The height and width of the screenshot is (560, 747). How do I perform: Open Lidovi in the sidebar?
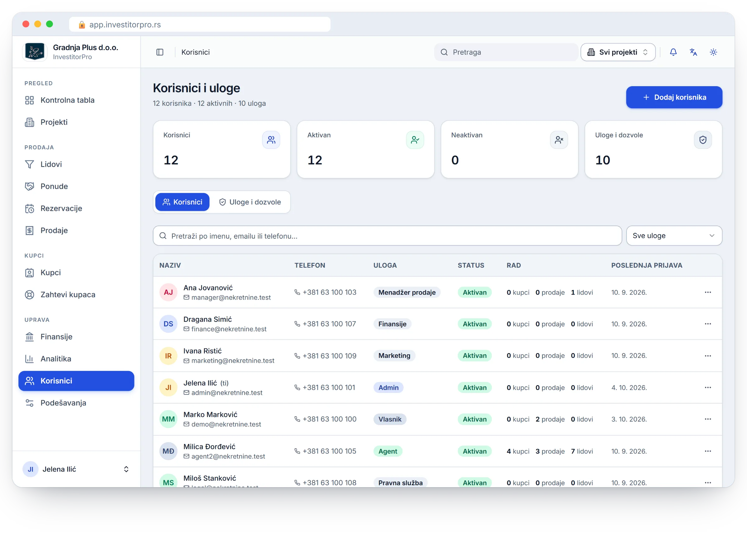76,164
